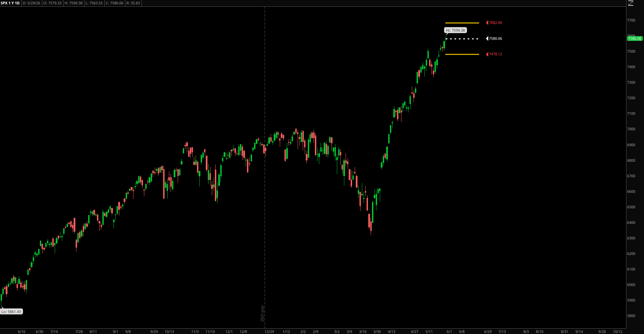Click the 6/1 date axis label

coord(449,332)
